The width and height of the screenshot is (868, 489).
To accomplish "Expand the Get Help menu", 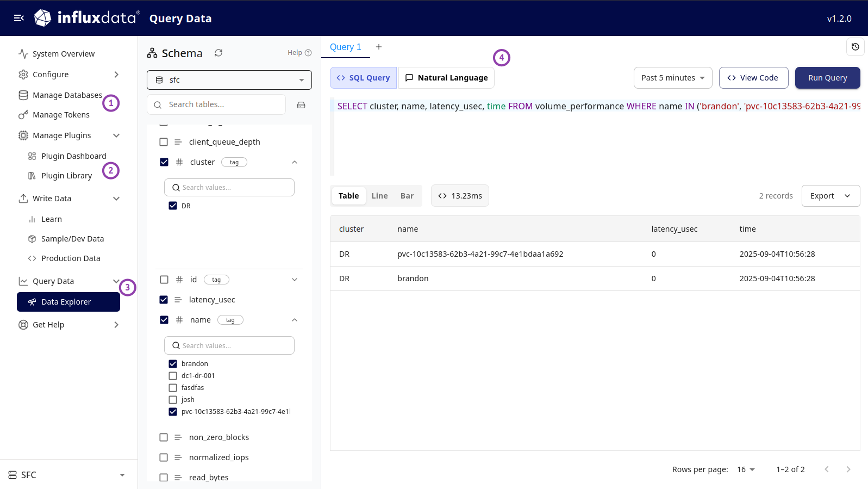I will point(69,325).
